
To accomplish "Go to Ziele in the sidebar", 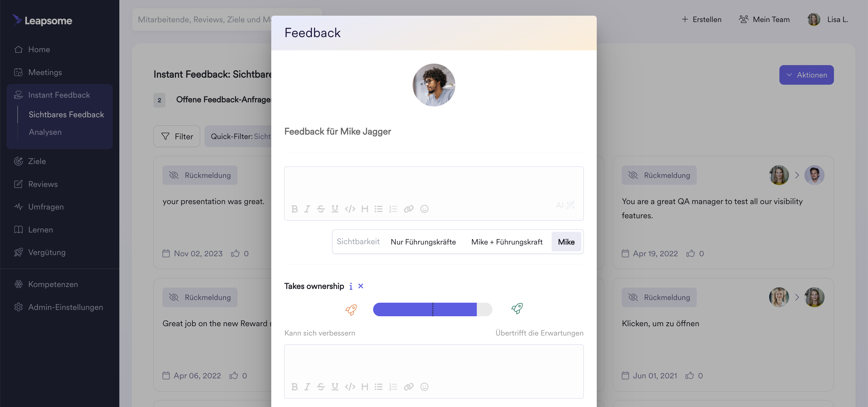I will tap(37, 161).
